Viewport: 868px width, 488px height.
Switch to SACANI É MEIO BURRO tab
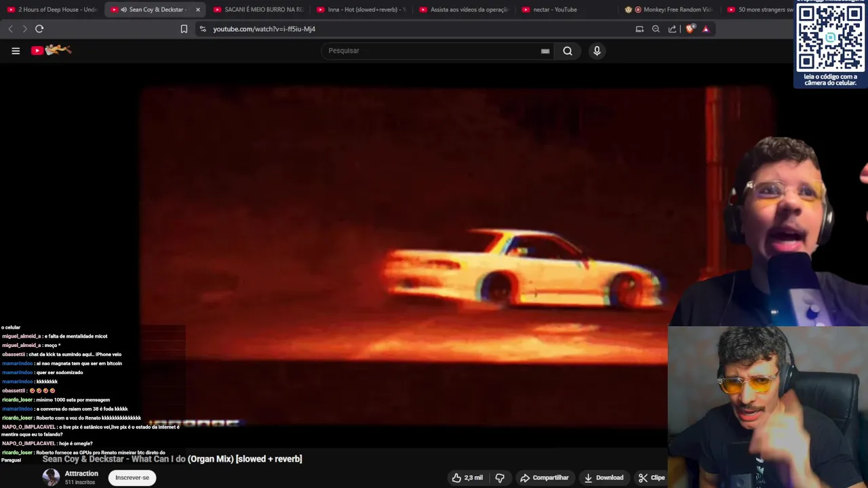(x=258, y=9)
